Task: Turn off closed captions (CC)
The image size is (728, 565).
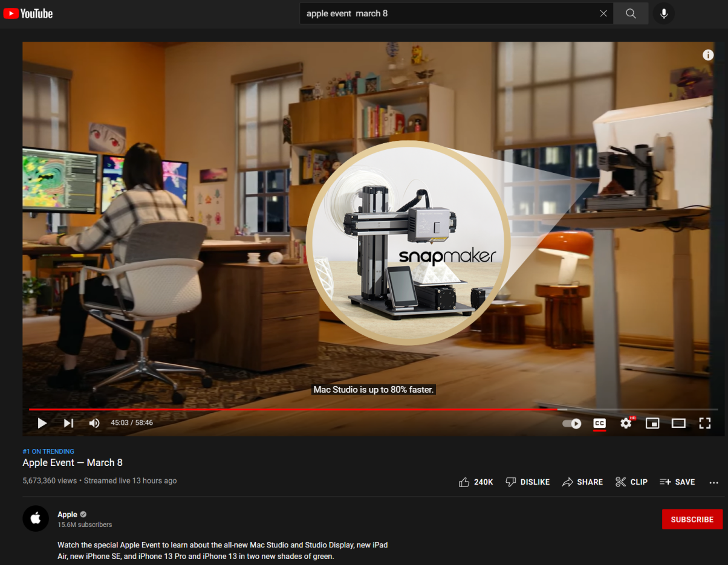Action: (x=599, y=424)
